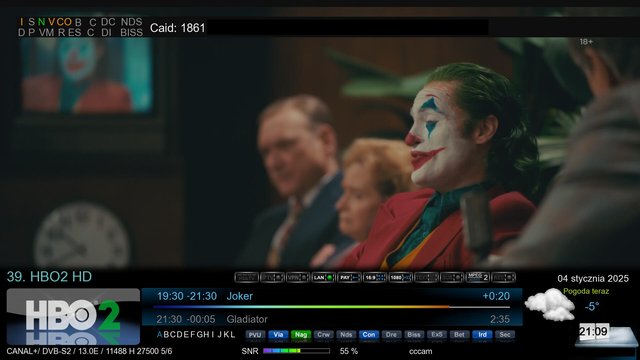Select the next event Gladiator row
This screenshot has height=360, width=640.
tap(332, 319)
